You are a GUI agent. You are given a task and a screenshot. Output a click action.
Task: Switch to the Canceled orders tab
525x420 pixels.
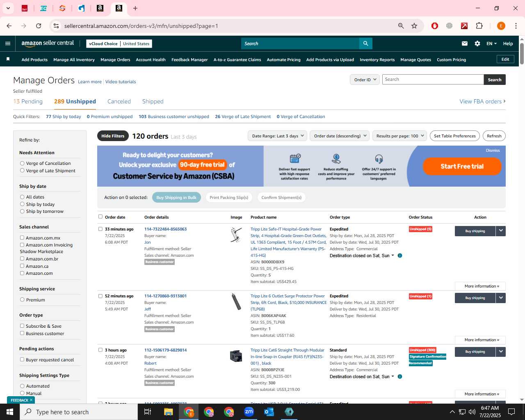pos(119,101)
